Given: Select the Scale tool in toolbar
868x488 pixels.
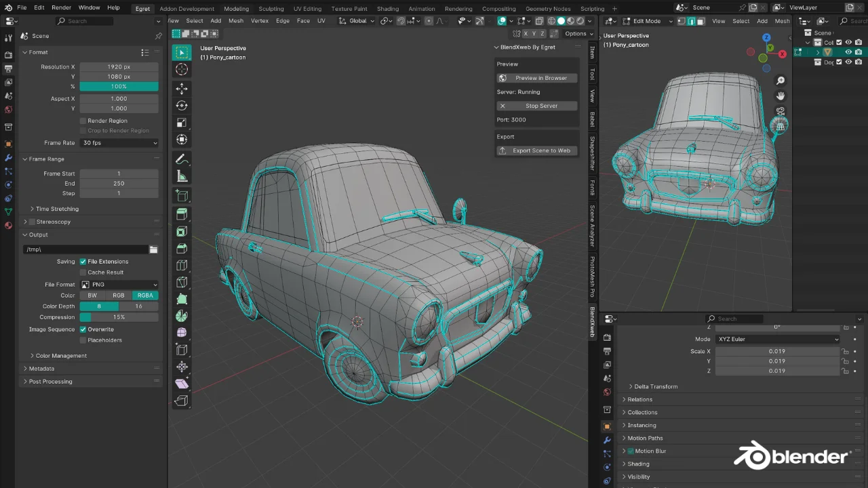Looking at the screenshot, I should click(x=182, y=123).
